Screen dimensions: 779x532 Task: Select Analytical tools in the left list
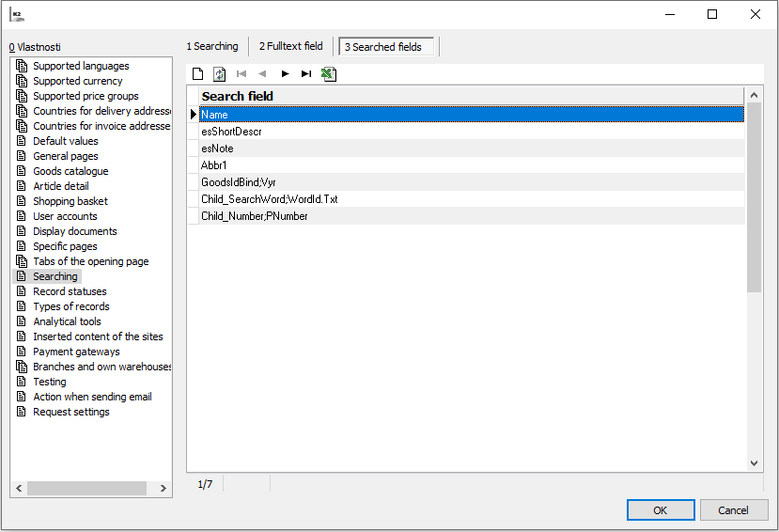[67, 321]
